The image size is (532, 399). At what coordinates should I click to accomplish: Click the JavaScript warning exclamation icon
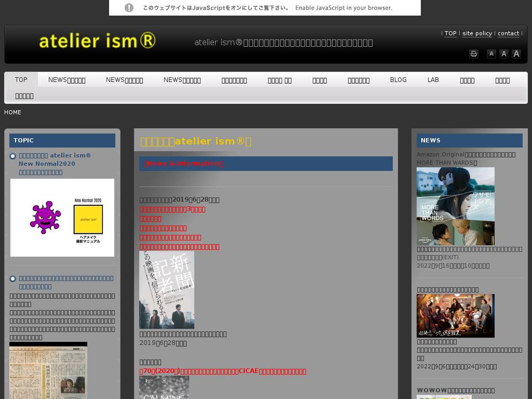click(129, 8)
